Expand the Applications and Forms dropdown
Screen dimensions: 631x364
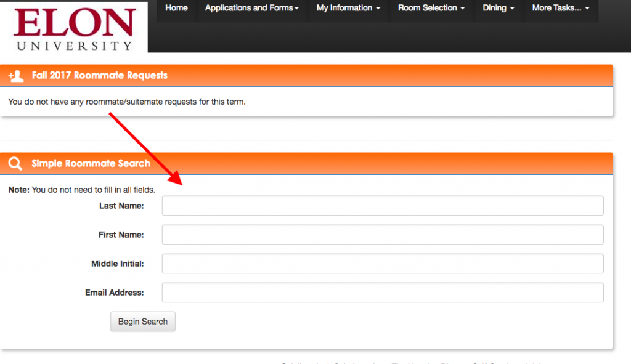click(x=251, y=8)
